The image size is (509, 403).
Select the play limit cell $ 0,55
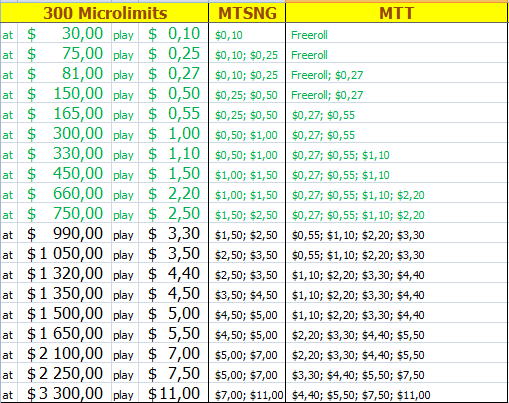(173, 113)
